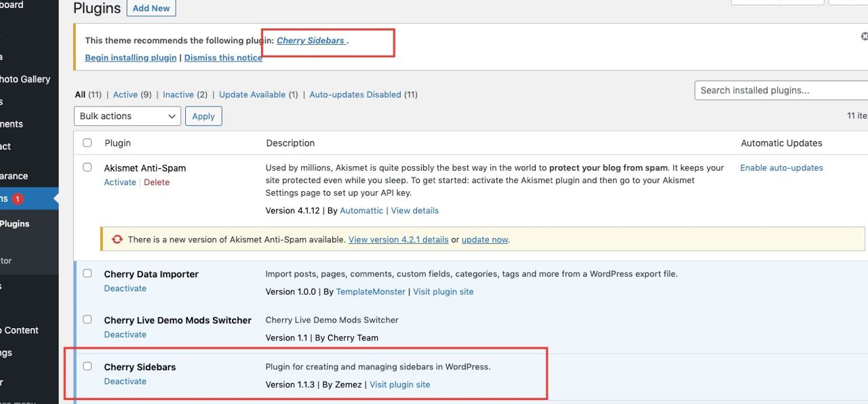The image size is (868, 404).
Task: Click update now for Akismet
Action: pos(485,240)
